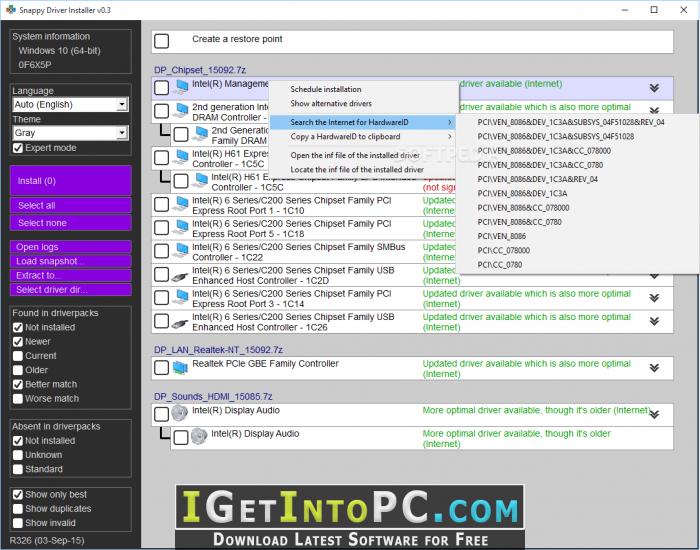Click the H61 Express Chipset parent row device icon
This screenshot has width=700, height=550.
click(181, 157)
